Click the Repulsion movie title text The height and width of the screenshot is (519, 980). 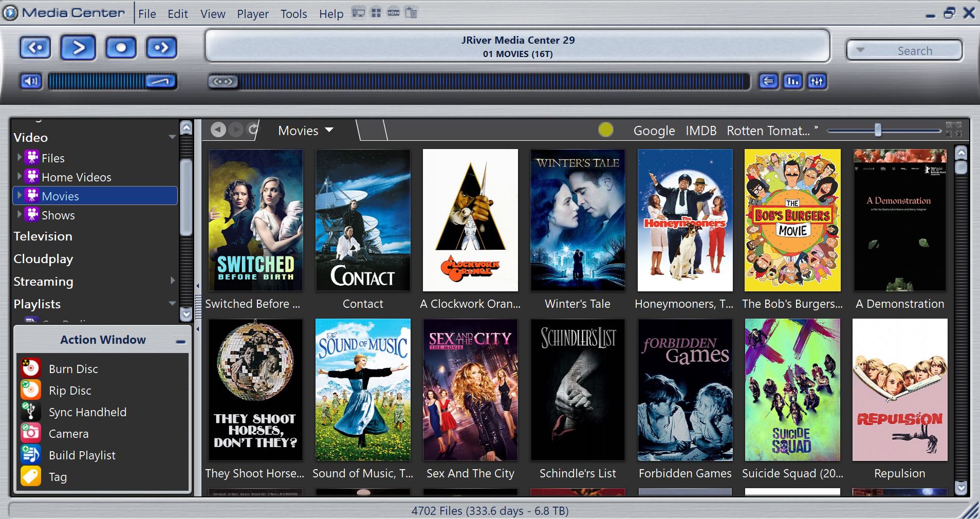899,474
